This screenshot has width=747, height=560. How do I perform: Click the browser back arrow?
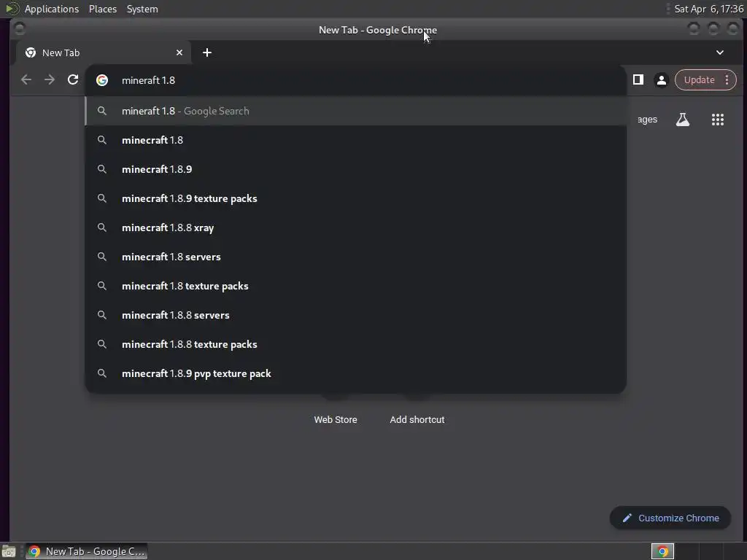pos(26,80)
